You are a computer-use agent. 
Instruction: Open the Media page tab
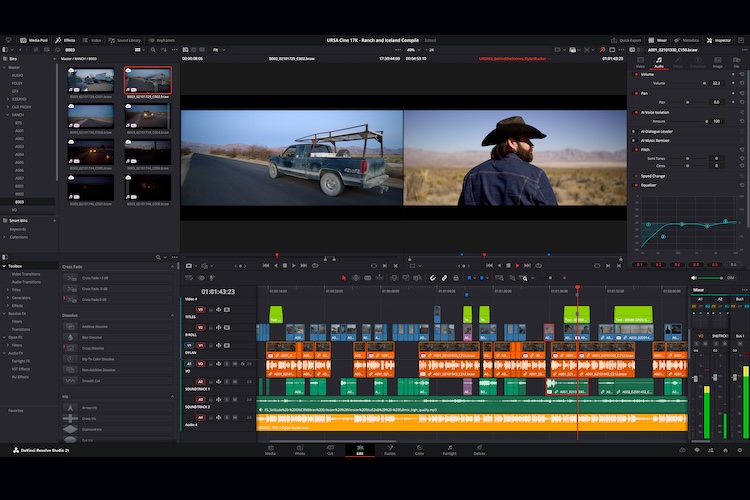[270, 450]
